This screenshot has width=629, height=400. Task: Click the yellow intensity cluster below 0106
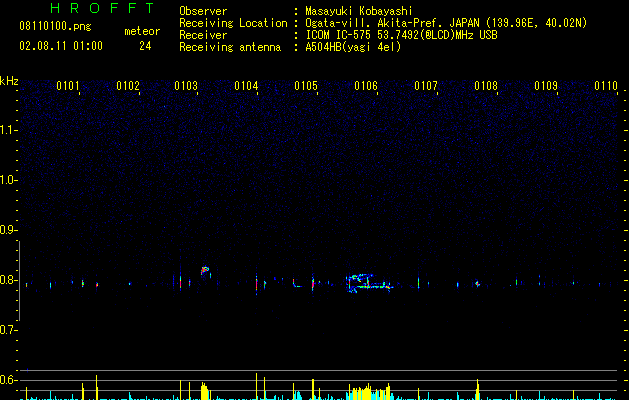click(x=368, y=392)
